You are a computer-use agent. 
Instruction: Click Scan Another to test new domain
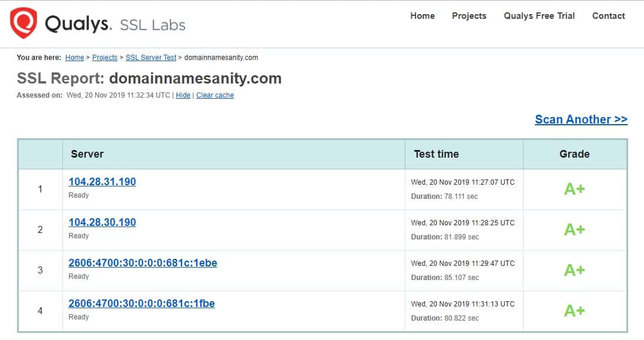[x=581, y=119]
